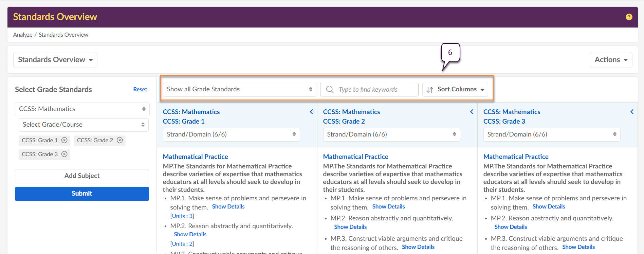Remove the CCSS: Grade 1 chip
This screenshot has width=644, height=254.
click(x=65, y=140)
